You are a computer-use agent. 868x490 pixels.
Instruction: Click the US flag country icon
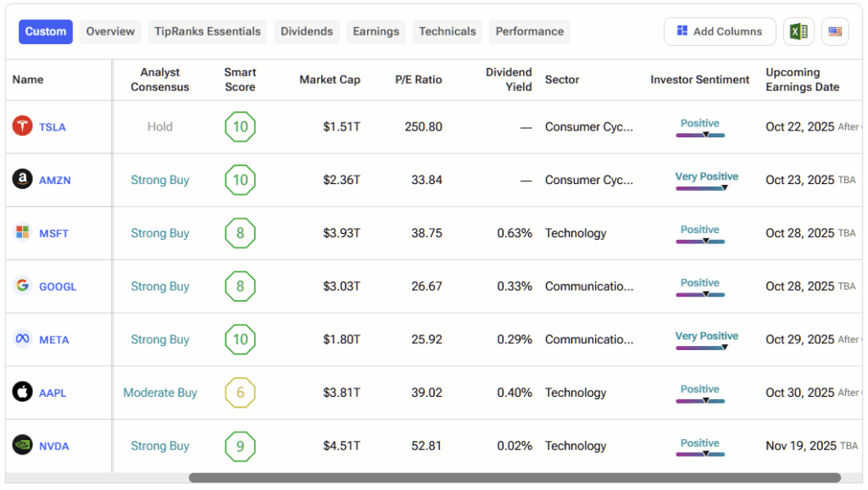835,31
